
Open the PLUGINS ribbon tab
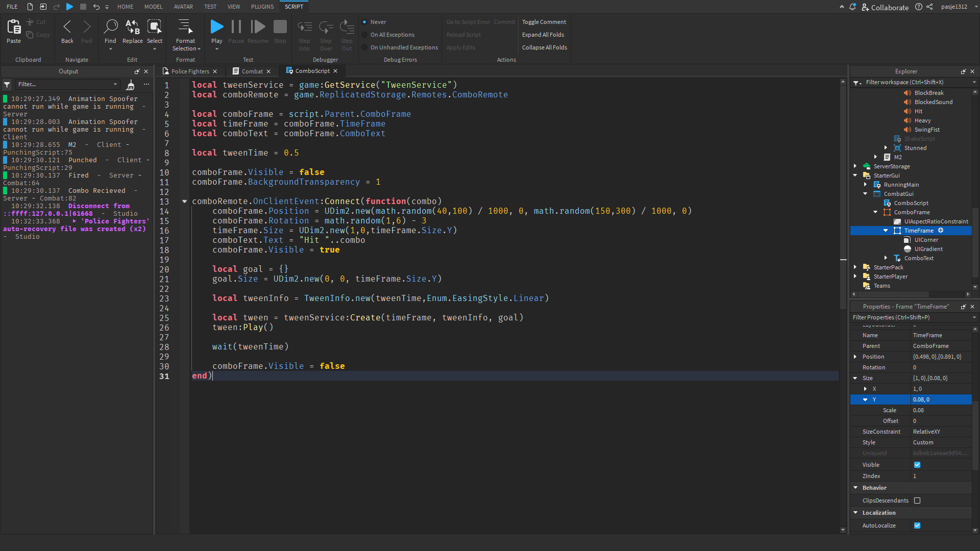coord(262,7)
